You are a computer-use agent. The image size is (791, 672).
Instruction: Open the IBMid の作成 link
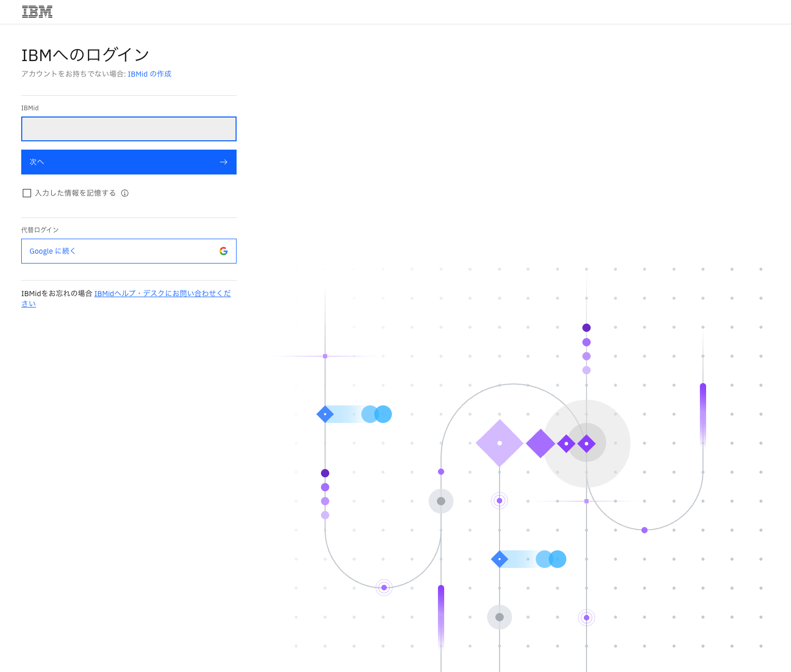click(149, 74)
